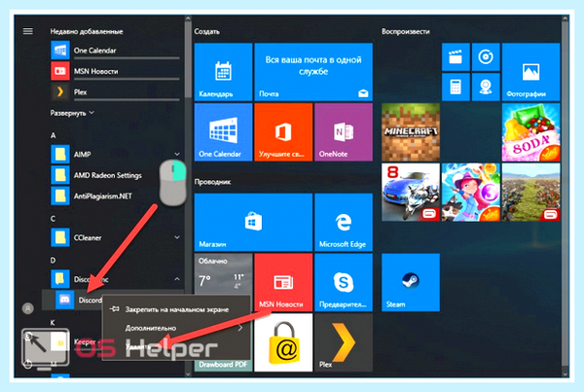Launch the battlefield strategy game tile
584x392 pixels.
530,192
